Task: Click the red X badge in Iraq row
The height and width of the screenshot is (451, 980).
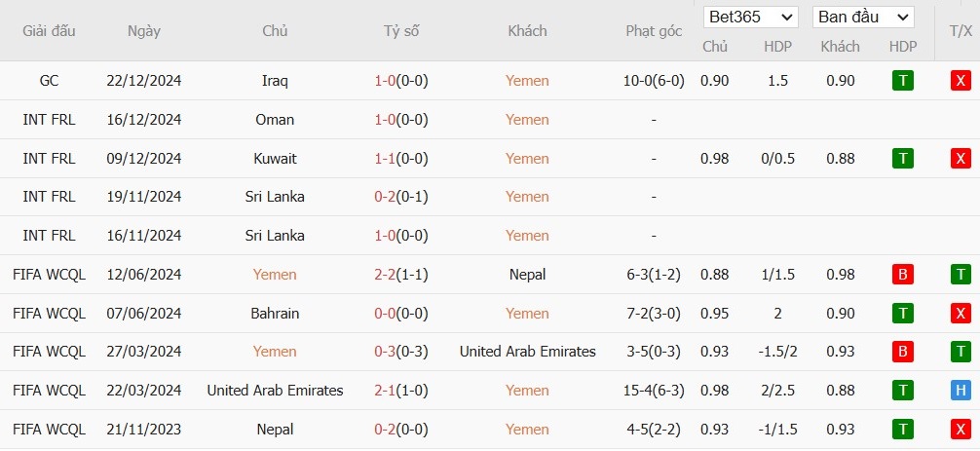Action: [x=961, y=81]
